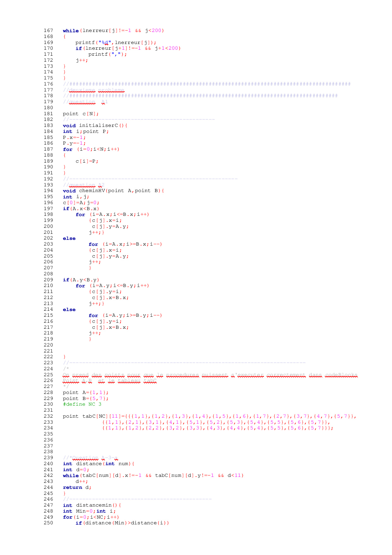
Task: Click the 'point A={1,1};' declaration
Action: tap(85, 393)
